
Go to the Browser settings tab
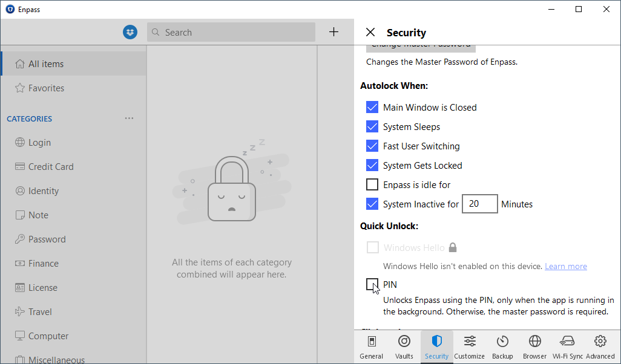[x=534, y=347]
